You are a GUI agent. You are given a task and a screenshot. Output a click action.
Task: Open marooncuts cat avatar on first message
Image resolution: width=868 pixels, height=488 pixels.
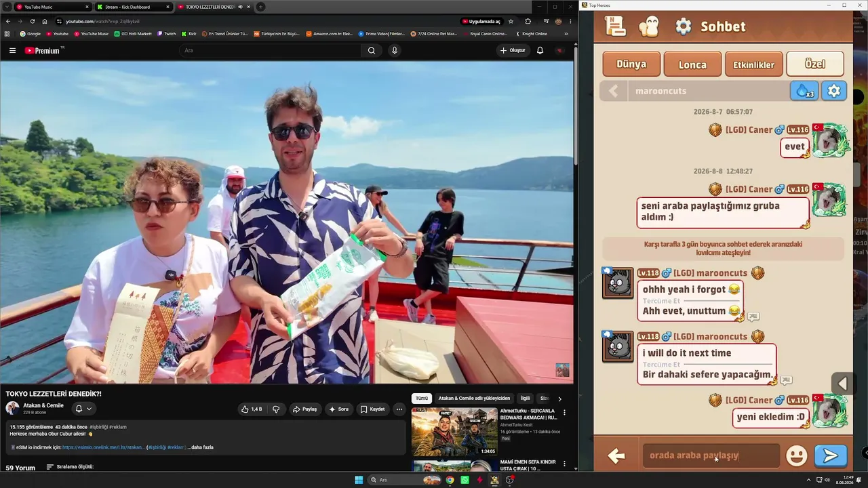coord(618,283)
